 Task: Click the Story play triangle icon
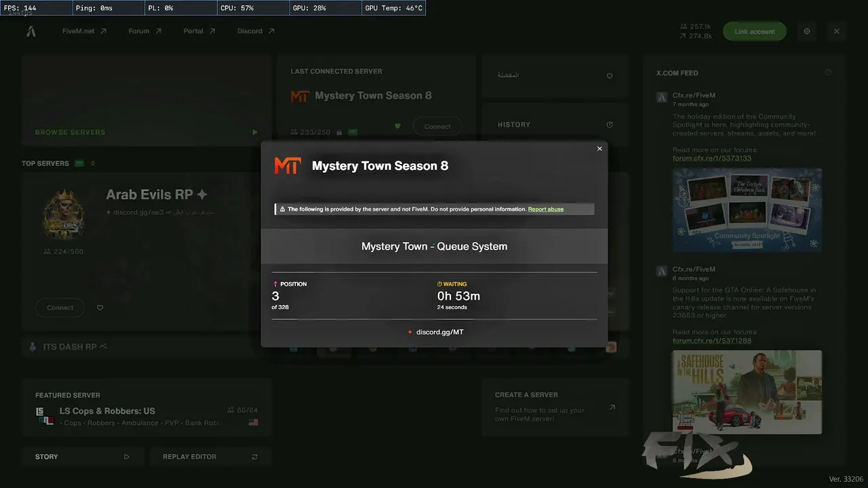pos(127,457)
